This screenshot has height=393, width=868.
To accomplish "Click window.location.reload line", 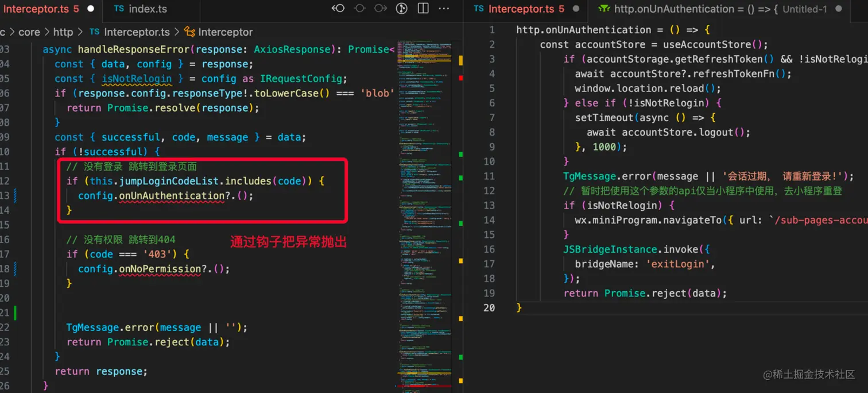I will pos(648,88).
